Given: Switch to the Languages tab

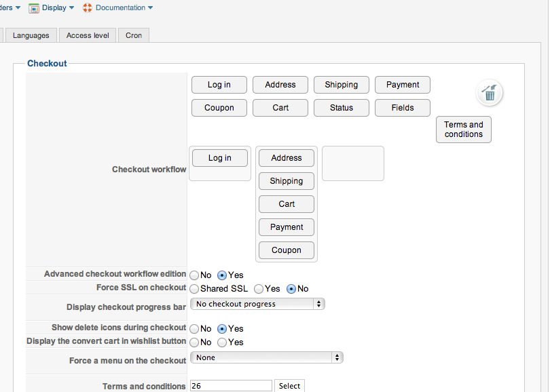Looking at the screenshot, I should (x=31, y=35).
